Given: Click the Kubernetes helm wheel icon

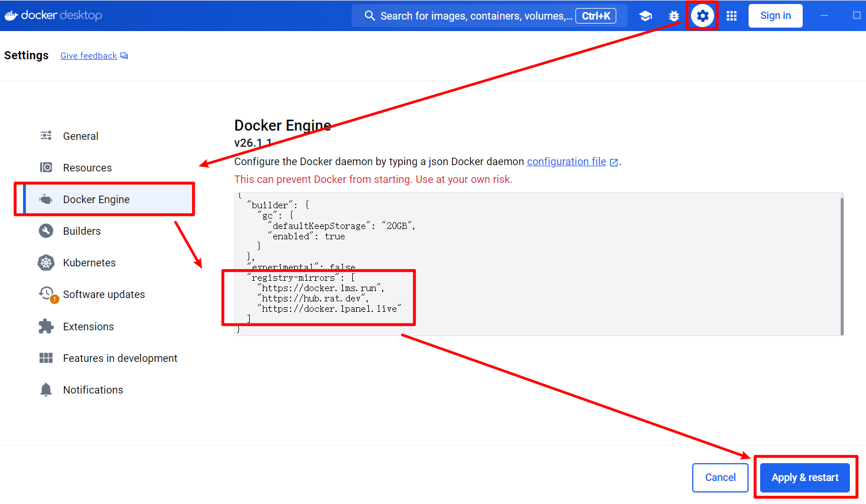Looking at the screenshot, I should pyautogui.click(x=46, y=262).
